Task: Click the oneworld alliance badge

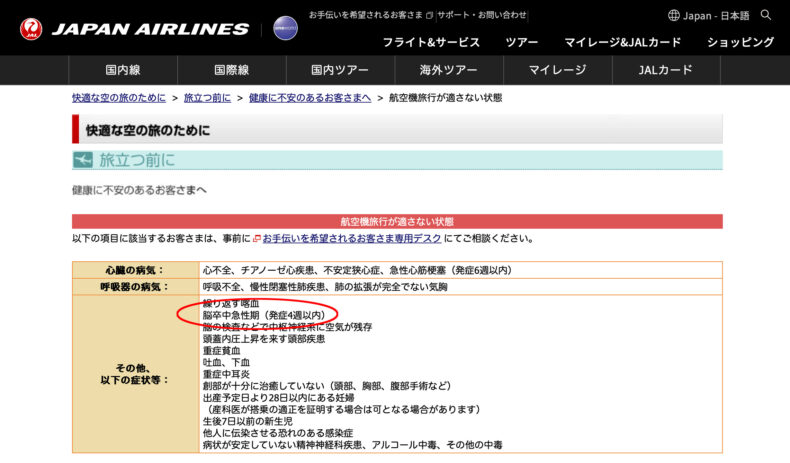Action: (x=285, y=28)
